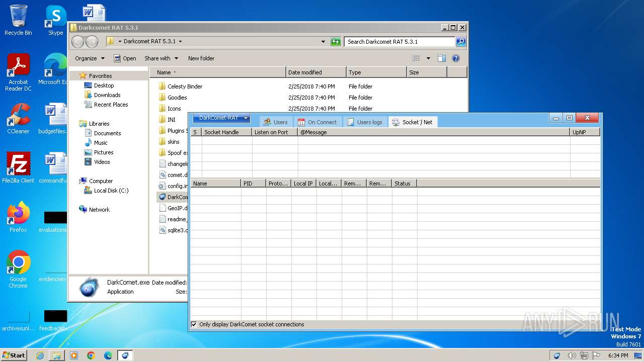This screenshot has height=362, width=644.
Task: Select the INI folder
Action: (172, 120)
